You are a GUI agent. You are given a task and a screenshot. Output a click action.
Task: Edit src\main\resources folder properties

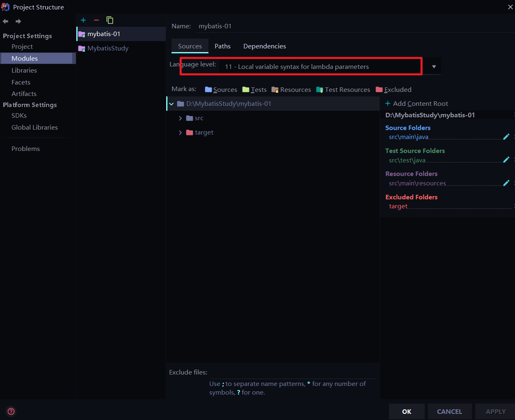(x=506, y=183)
